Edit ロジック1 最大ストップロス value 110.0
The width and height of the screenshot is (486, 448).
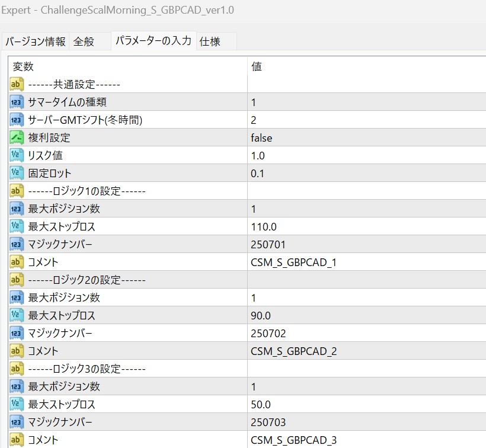click(367, 226)
